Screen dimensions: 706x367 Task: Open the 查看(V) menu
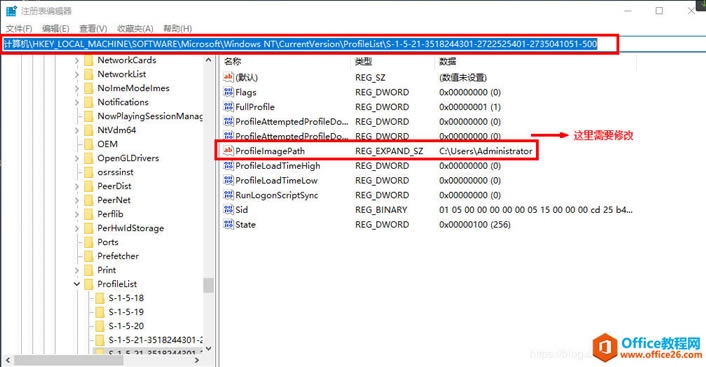click(93, 28)
